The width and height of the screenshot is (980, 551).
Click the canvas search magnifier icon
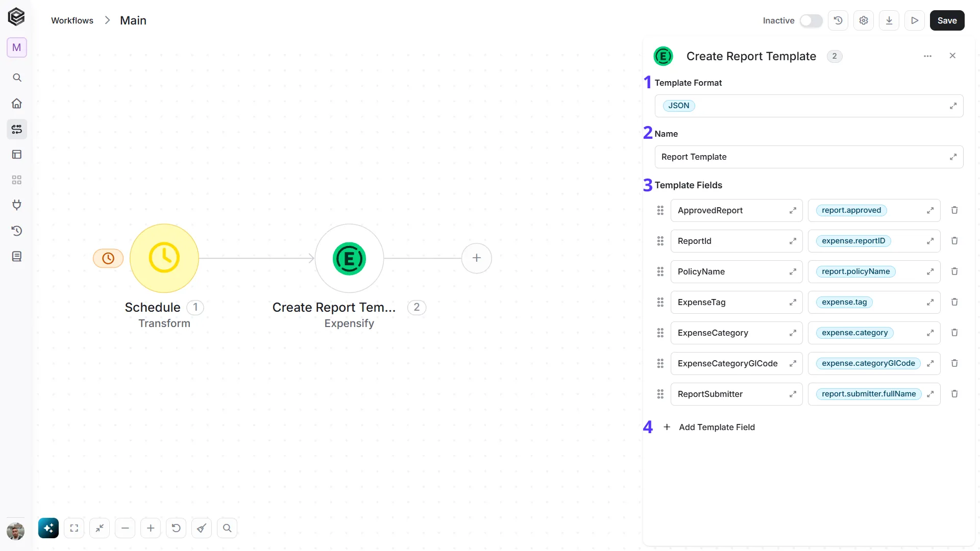tap(227, 528)
